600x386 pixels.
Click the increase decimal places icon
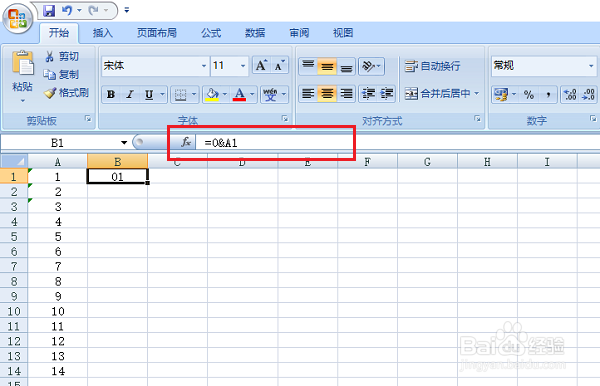click(570, 94)
